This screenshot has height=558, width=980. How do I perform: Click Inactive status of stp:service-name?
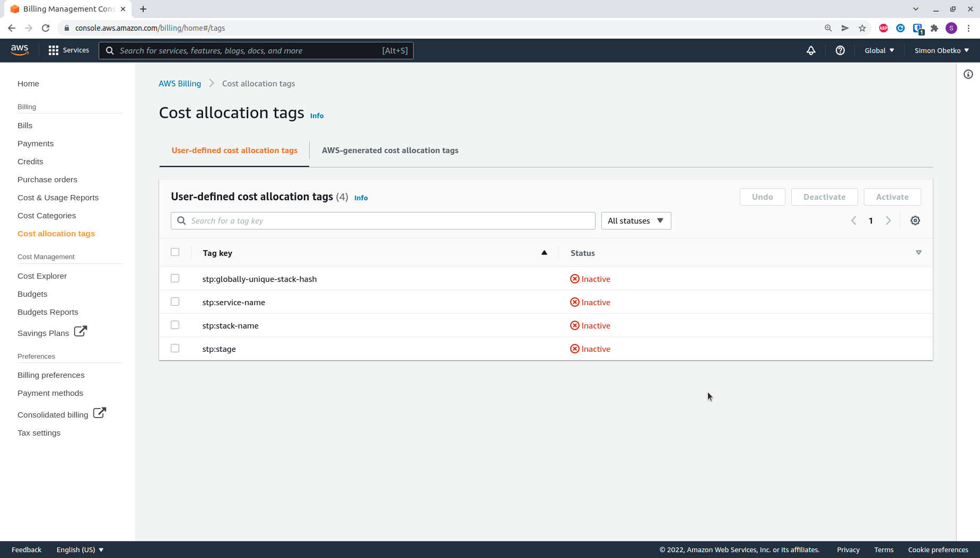coord(590,302)
